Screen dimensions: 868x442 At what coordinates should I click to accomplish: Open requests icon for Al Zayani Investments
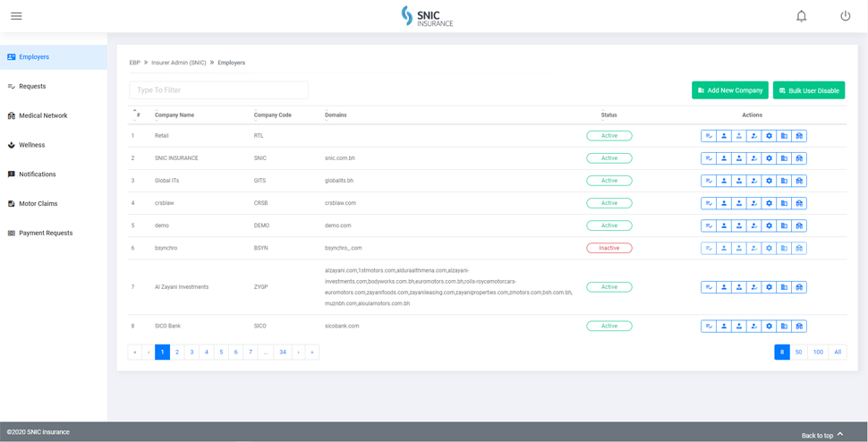coord(709,287)
